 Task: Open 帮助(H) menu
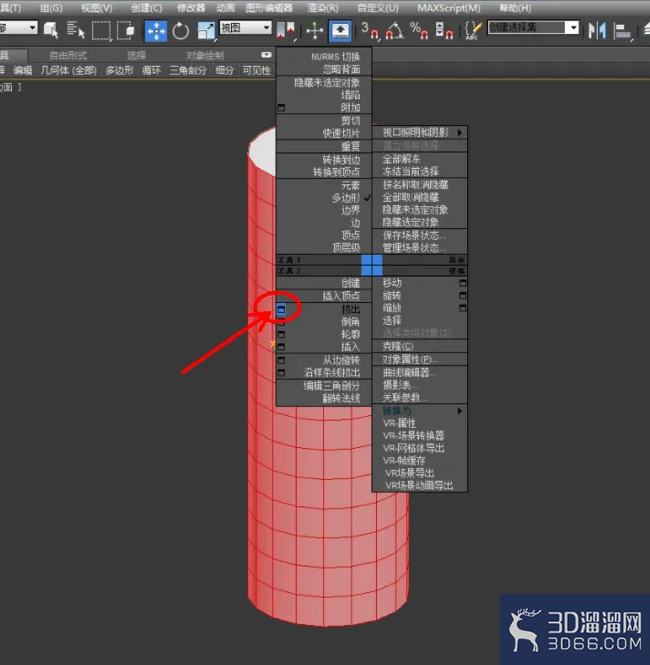click(x=515, y=8)
